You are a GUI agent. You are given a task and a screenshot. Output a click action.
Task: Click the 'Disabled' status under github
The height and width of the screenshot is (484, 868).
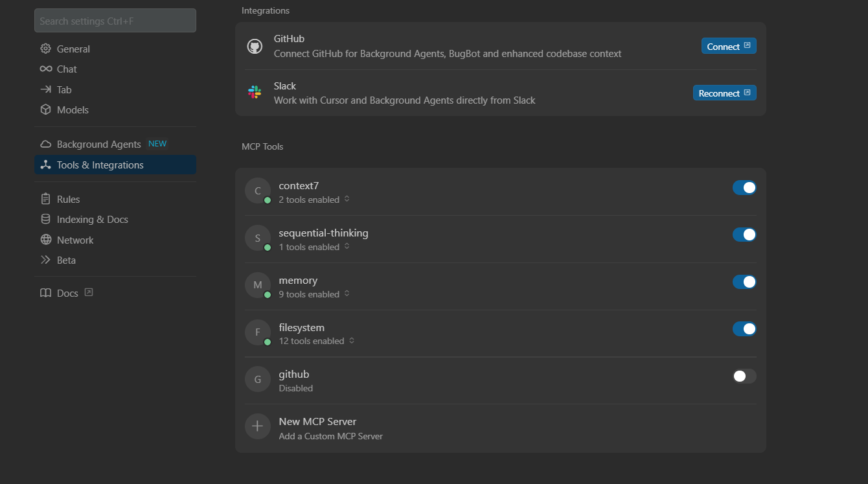(296, 388)
